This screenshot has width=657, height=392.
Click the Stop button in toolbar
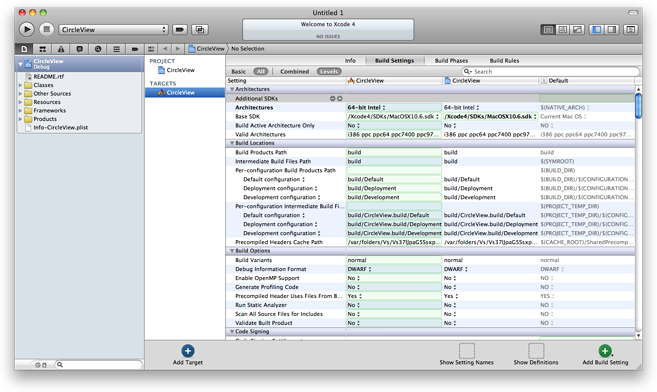click(x=47, y=29)
